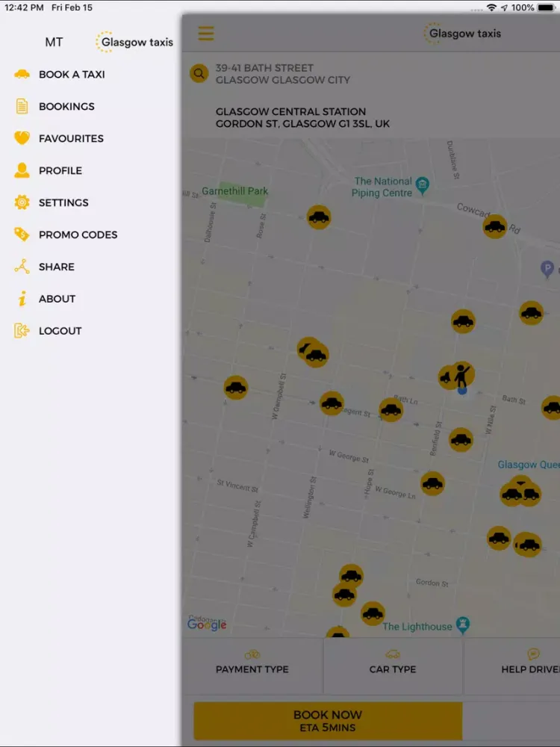Click the info icon beside About
Image resolution: width=560 pixels, height=747 pixels.
(x=22, y=299)
